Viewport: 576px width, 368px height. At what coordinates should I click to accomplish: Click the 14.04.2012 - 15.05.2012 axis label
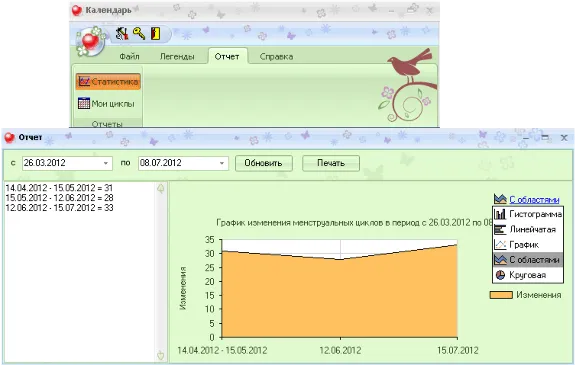222,350
